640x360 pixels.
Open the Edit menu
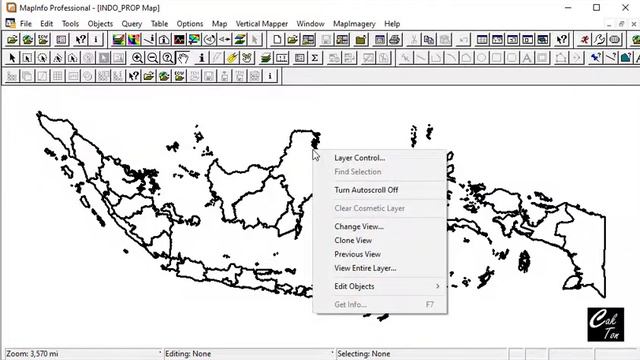(x=47, y=24)
